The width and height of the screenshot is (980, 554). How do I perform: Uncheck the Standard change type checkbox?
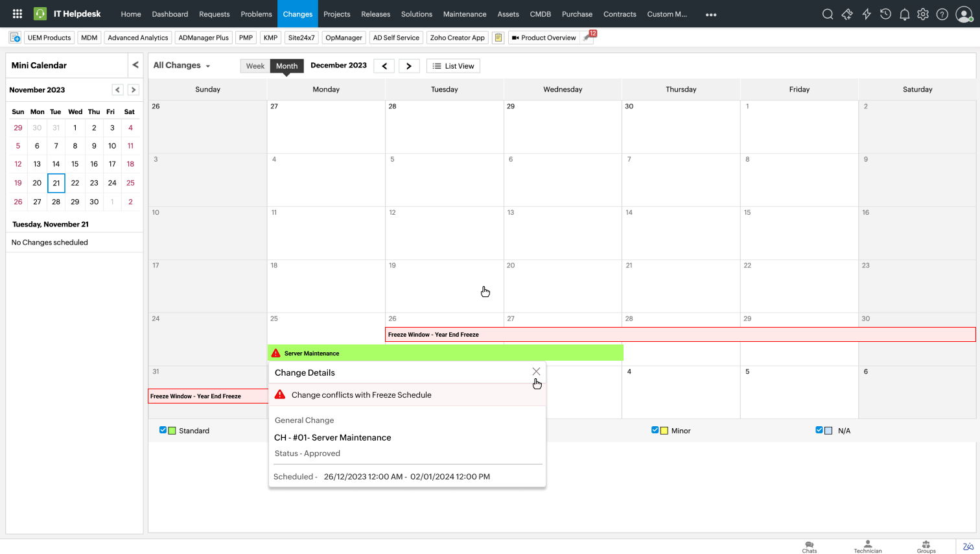(163, 430)
